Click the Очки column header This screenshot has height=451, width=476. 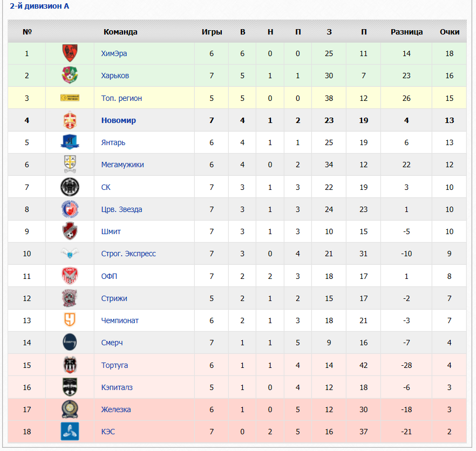[x=449, y=32]
